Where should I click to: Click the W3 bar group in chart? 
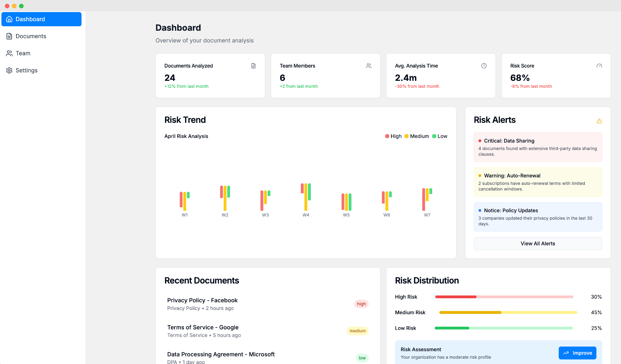pos(265,200)
